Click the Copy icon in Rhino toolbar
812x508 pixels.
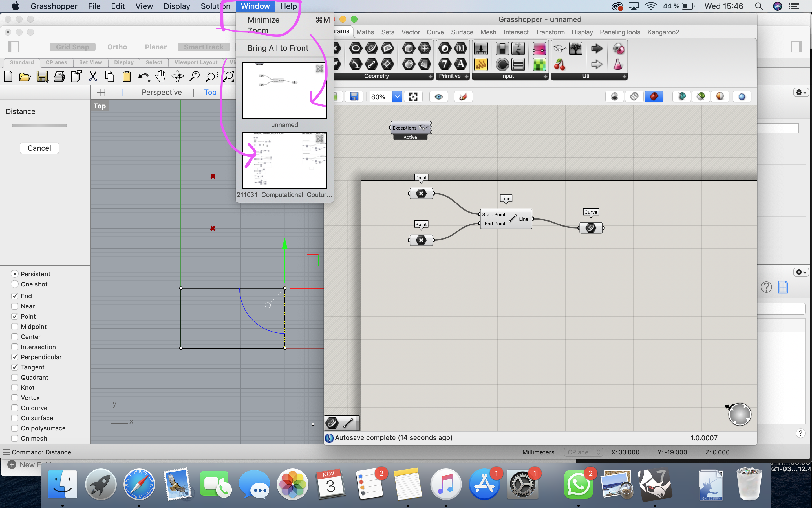click(x=110, y=76)
